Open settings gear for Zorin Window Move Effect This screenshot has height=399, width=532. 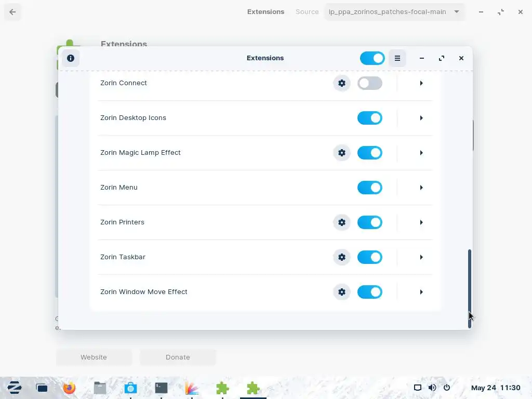click(x=342, y=292)
